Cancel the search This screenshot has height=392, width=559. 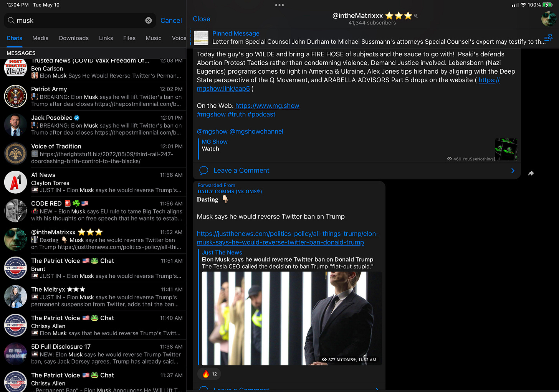171,21
